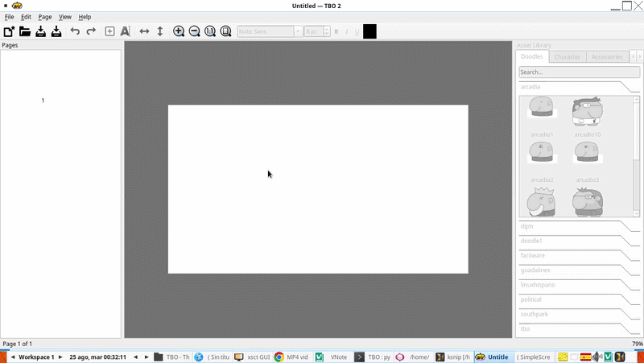Open the Help menu
644x363 pixels.
(85, 17)
